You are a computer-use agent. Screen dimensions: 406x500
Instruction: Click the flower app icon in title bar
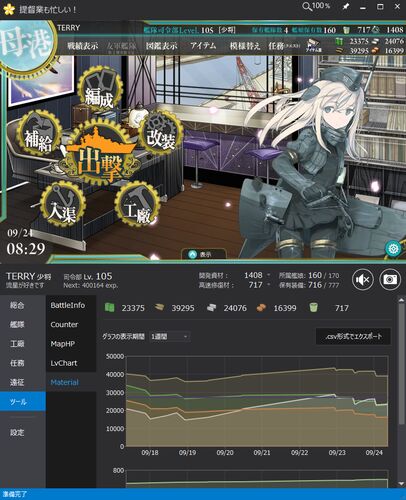pos(9,9)
